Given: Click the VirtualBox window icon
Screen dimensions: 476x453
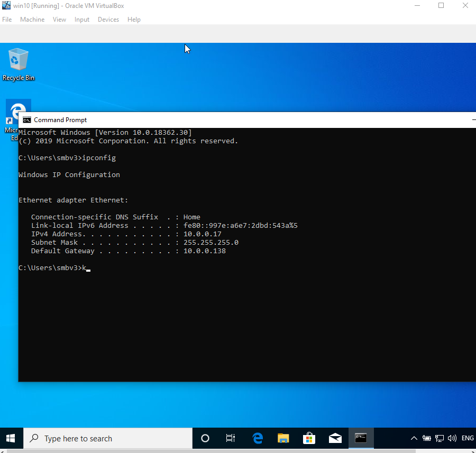Looking at the screenshot, I should [x=6, y=5].
